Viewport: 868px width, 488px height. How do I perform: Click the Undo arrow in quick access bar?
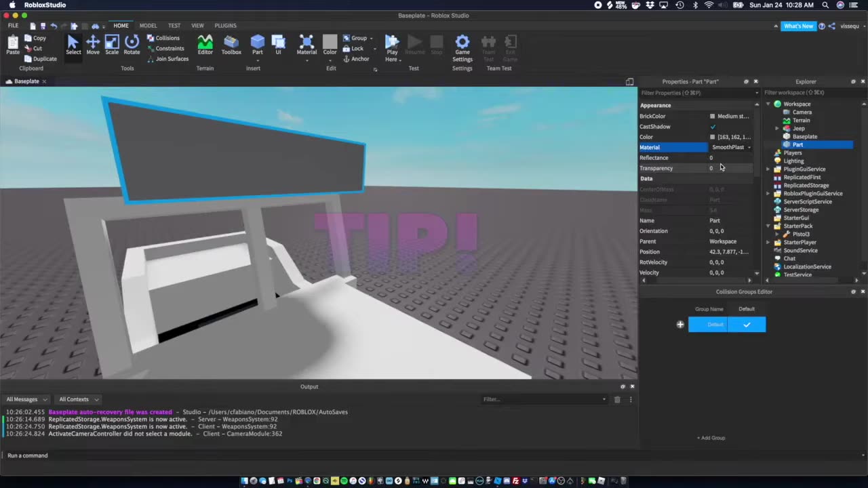pyautogui.click(x=54, y=26)
